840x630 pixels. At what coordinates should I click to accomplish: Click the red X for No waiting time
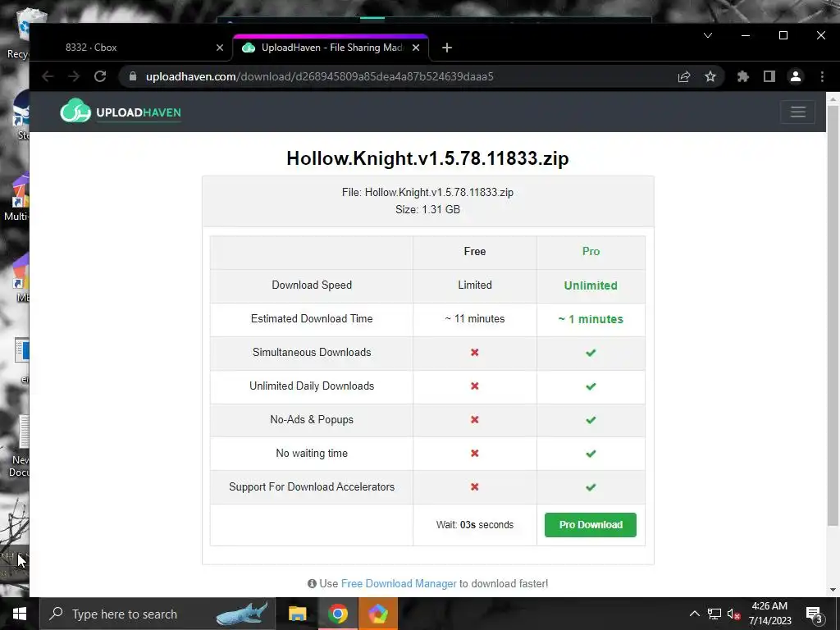[x=475, y=453]
